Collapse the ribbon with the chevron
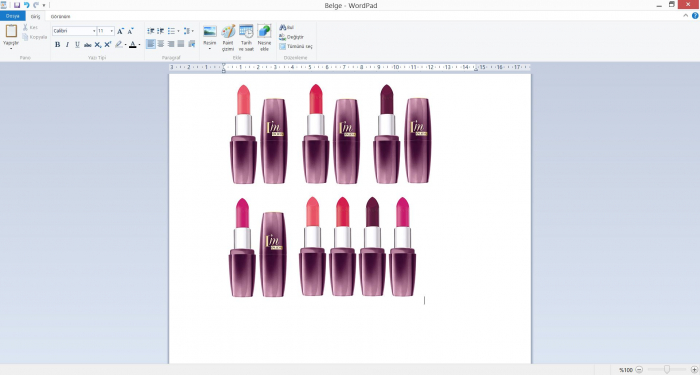Screen dimensions: 700x375 (x=686, y=16)
